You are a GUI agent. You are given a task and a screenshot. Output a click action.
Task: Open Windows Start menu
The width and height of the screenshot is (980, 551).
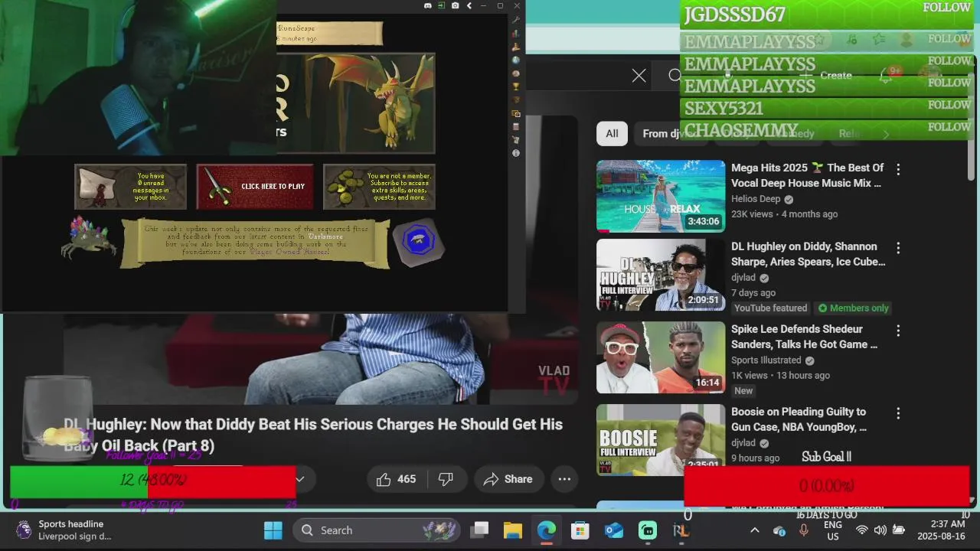[273, 530]
